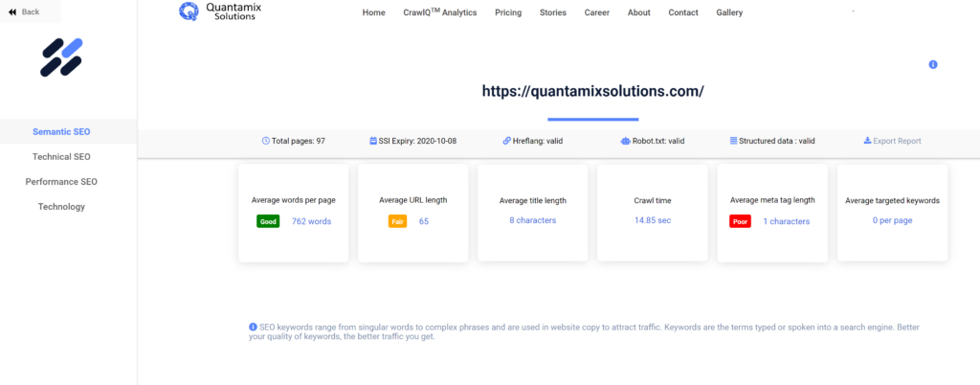This screenshot has width=980, height=385.
Task: Click the striped logo in the sidebar
Action: (x=62, y=57)
